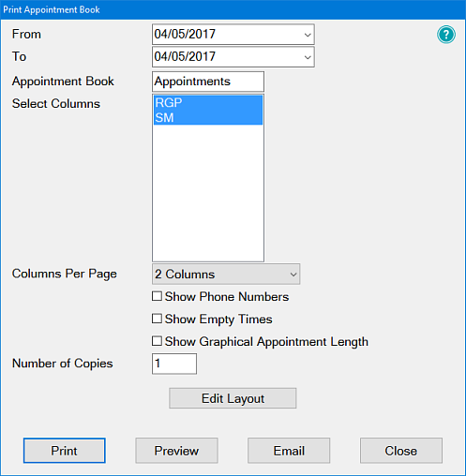Click the Number of Copies field

[174, 364]
